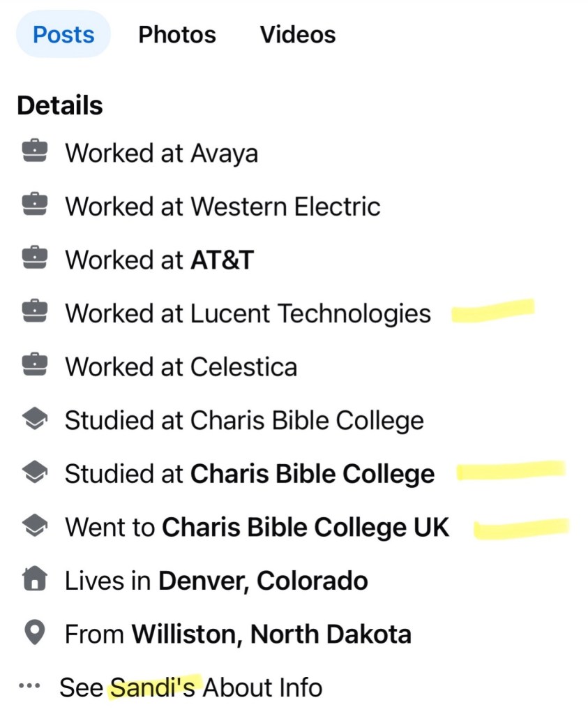Open the AT&T page link
The height and width of the screenshot is (714, 588).
pyautogui.click(x=222, y=260)
